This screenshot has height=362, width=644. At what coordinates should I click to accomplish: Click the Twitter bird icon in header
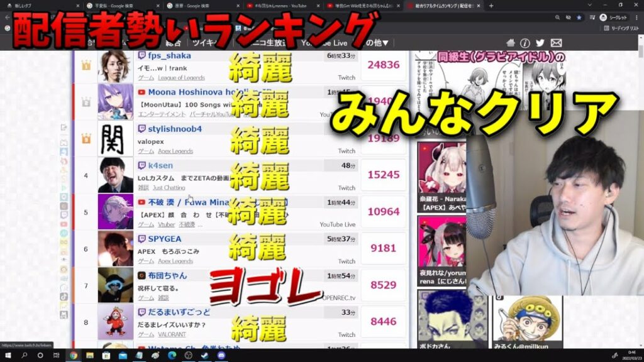(540, 43)
